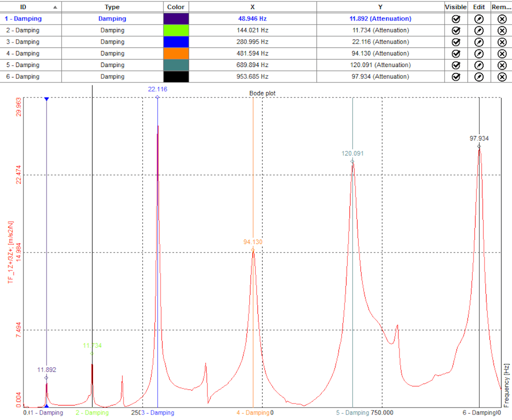Click the 4 - Damping axis label

point(253,413)
